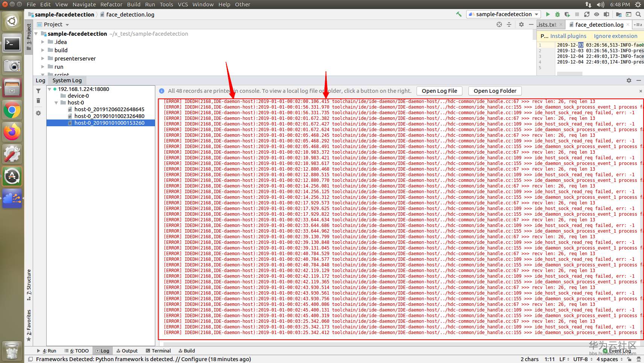This screenshot has height=363, width=644.
Task: Click the Build hammer icon in toolbar
Action: pyautogui.click(x=459, y=14)
